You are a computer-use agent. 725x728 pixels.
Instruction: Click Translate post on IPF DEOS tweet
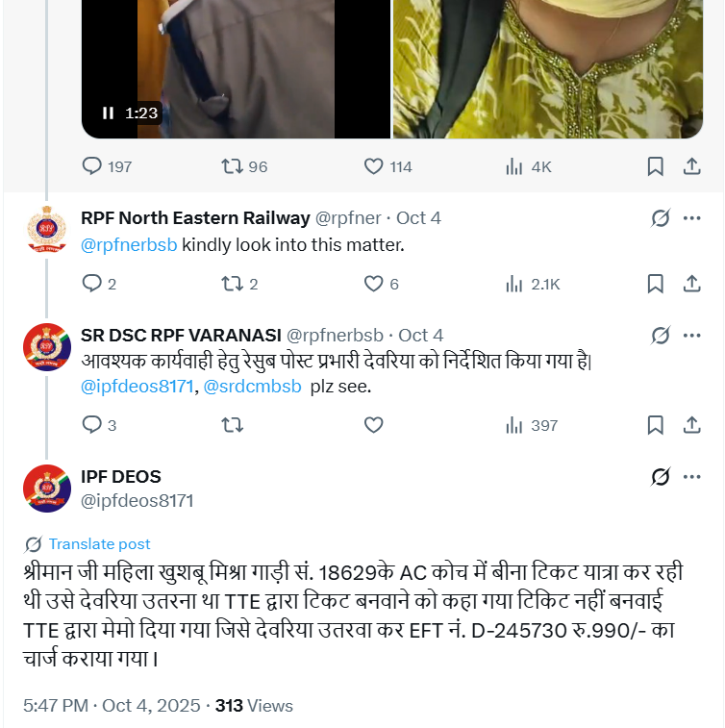tap(99, 543)
